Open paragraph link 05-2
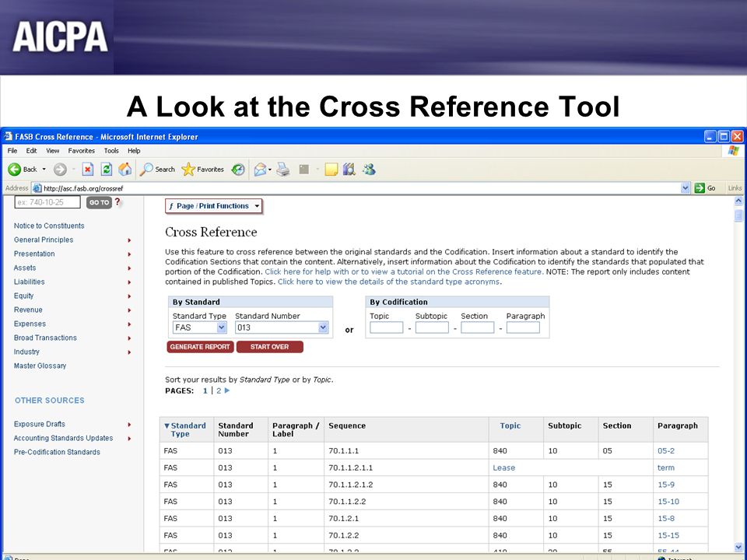The height and width of the screenshot is (560, 747). 666,450
